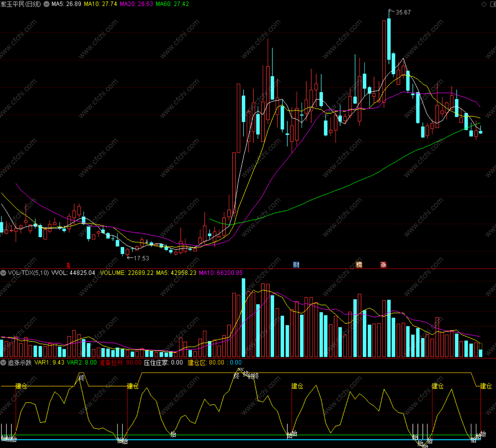This screenshot has height=448, width=496.
Task: Toggle the side panel icon at top right
Action: tap(493, 4)
